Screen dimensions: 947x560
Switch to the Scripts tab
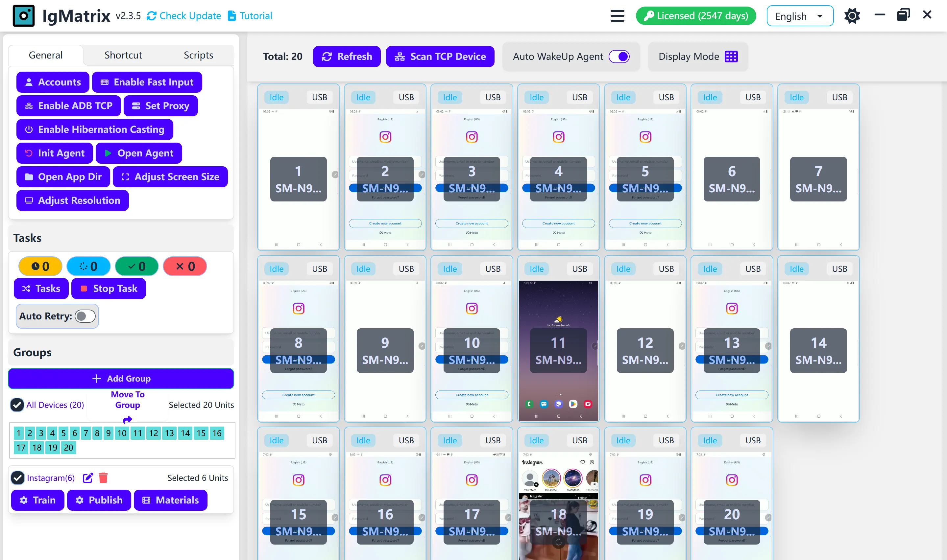pyautogui.click(x=198, y=55)
